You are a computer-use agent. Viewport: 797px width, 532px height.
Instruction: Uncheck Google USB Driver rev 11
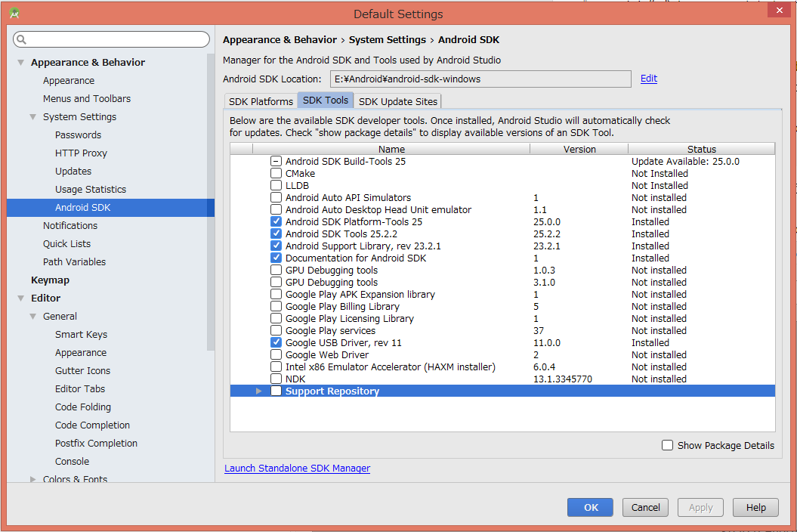coord(276,343)
